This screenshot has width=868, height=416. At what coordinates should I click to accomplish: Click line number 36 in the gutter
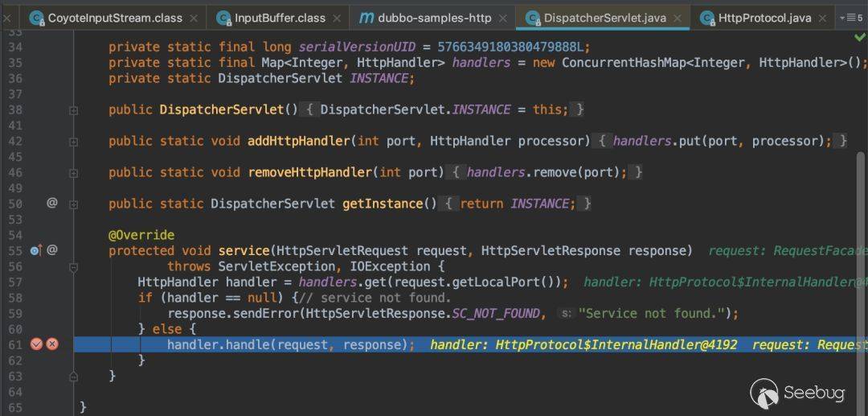[15, 79]
